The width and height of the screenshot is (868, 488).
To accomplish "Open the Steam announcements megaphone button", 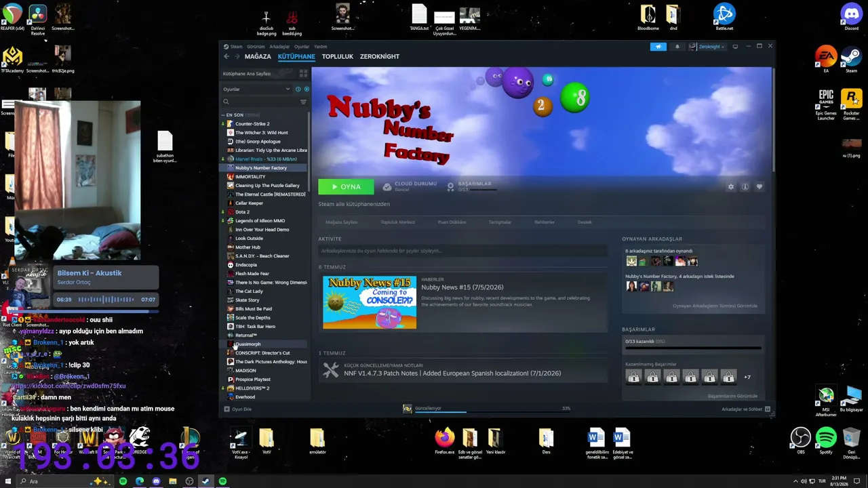I will click(658, 47).
